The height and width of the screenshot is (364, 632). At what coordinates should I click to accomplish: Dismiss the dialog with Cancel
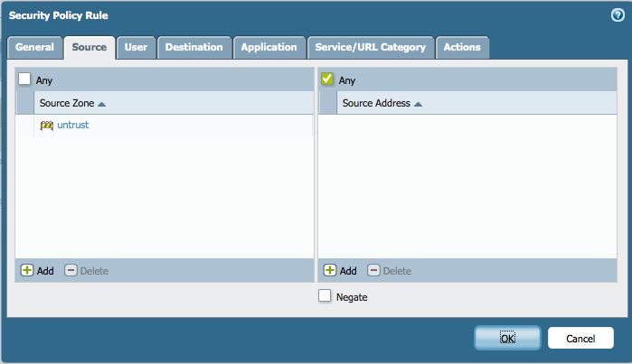click(580, 338)
